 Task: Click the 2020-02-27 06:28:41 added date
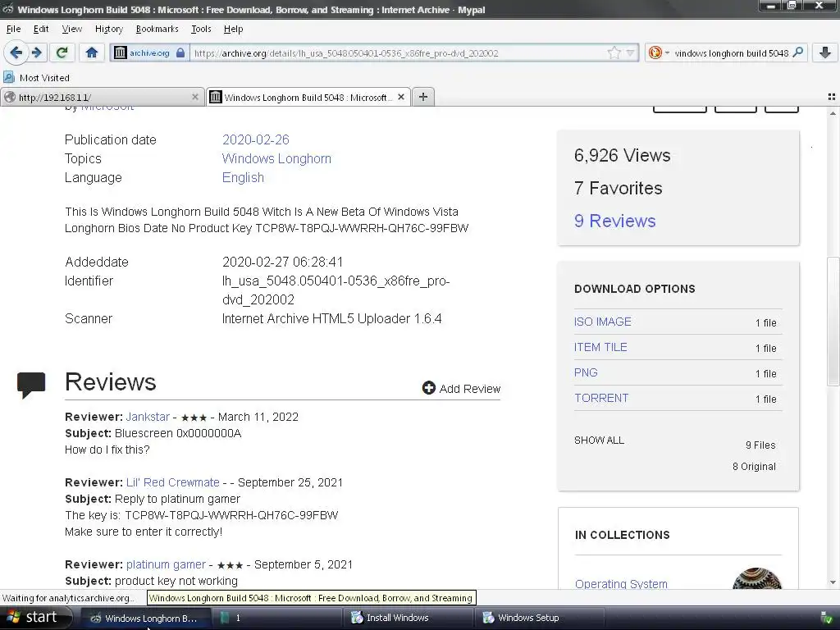[282, 262]
